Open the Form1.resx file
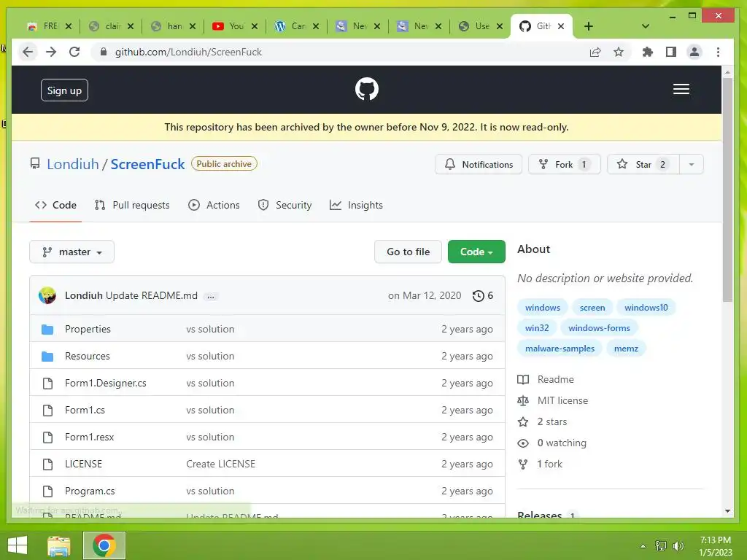The height and width of the screenshot is (560, 747). pos(90,437)
